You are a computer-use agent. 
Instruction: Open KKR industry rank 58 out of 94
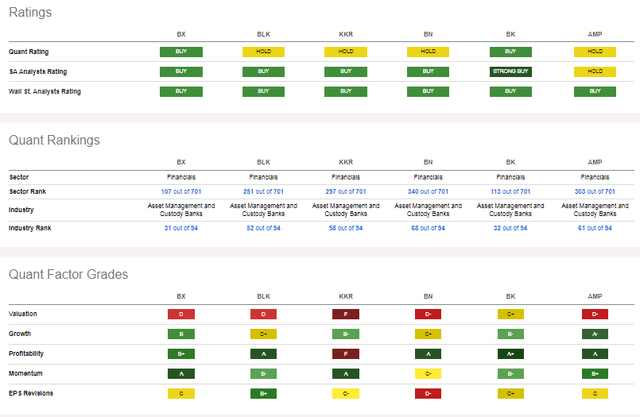[x=346, y=228]
